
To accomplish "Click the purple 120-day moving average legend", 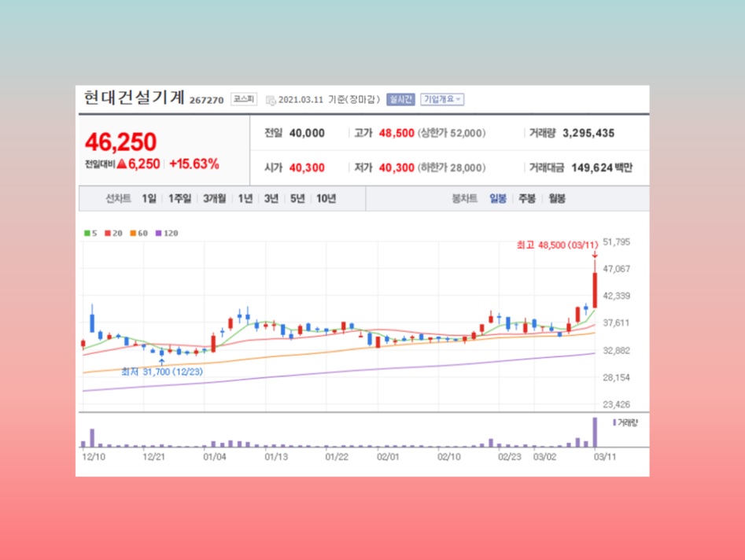I will click(167, 234).
